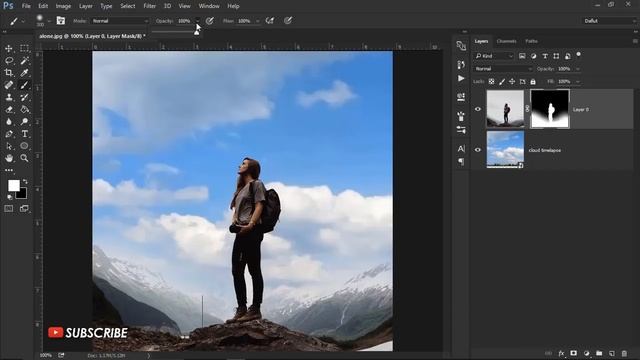Select the Rectangular Marquee tool
This screenshot has width=640, height=360.
(x=24, y=48)
